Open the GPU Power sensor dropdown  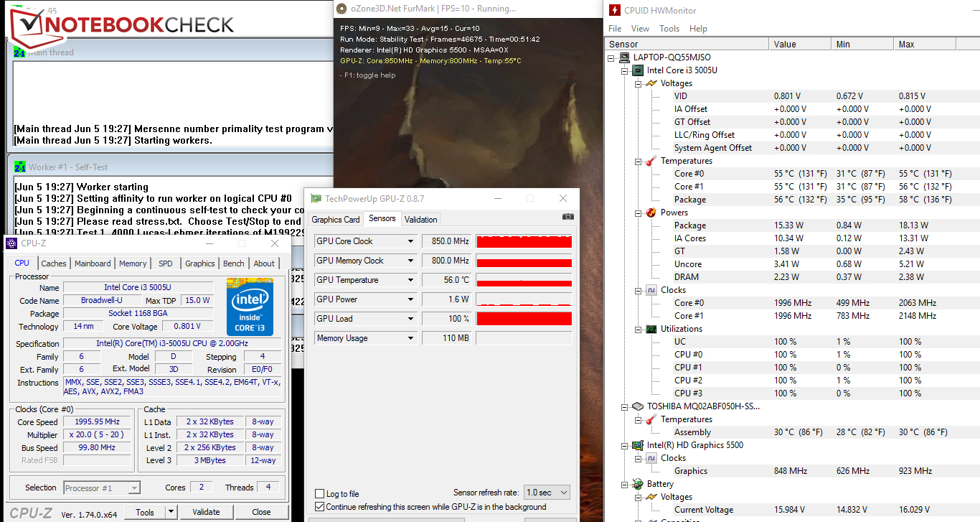pyautogui.click(x=411, y=299)
